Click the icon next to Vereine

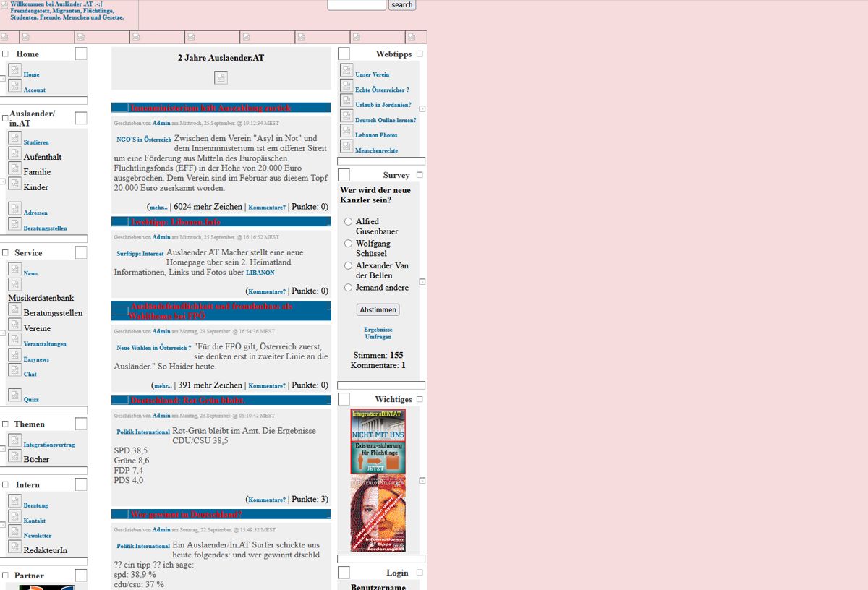pos(14,325)
